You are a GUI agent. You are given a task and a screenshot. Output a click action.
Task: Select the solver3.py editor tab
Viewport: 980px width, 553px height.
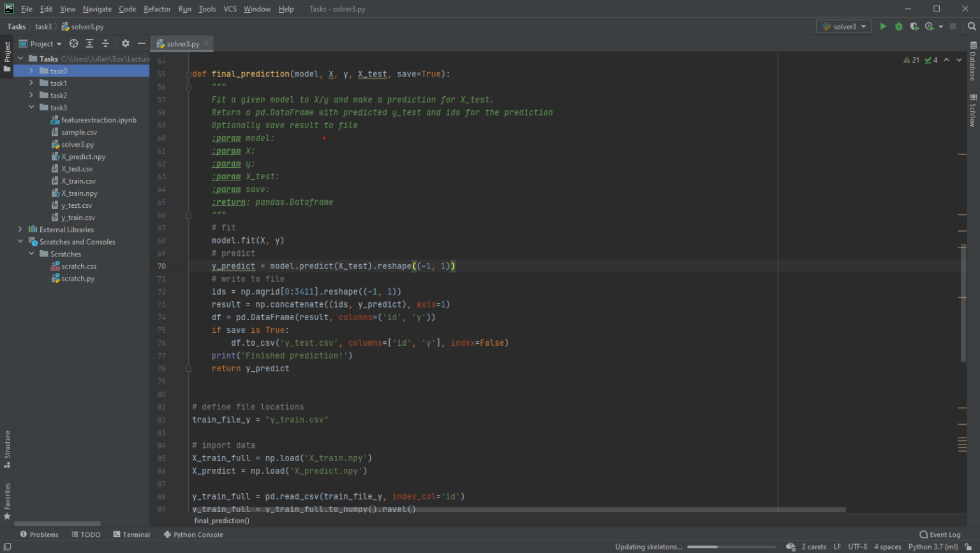click(182, 43)
